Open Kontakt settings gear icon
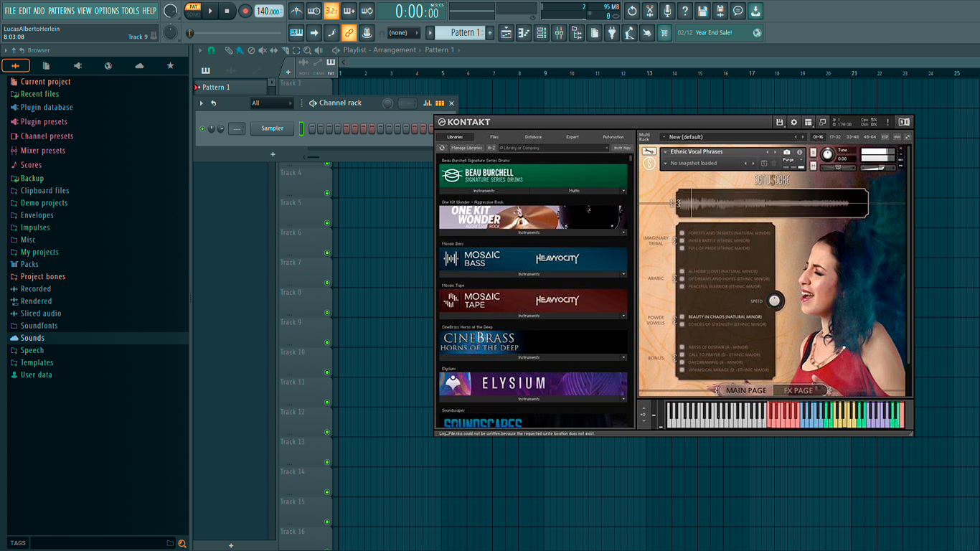Image resolution: width=980 pixels, height=551 pixels. 793,123
